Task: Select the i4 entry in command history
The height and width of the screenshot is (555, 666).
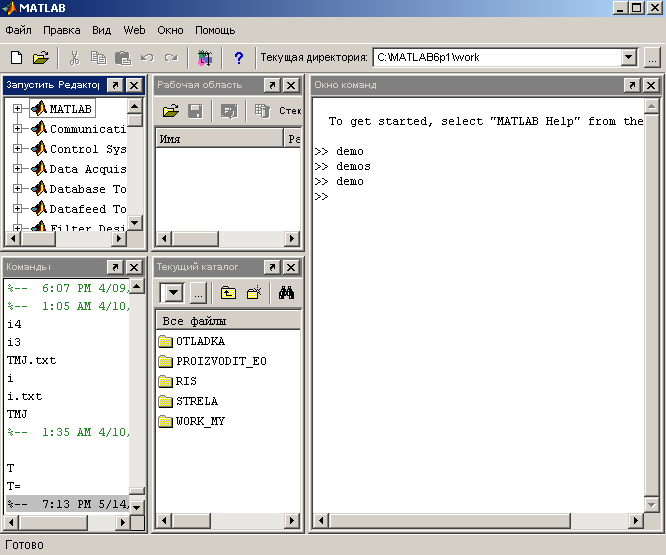Action: (x=14, y=324)
